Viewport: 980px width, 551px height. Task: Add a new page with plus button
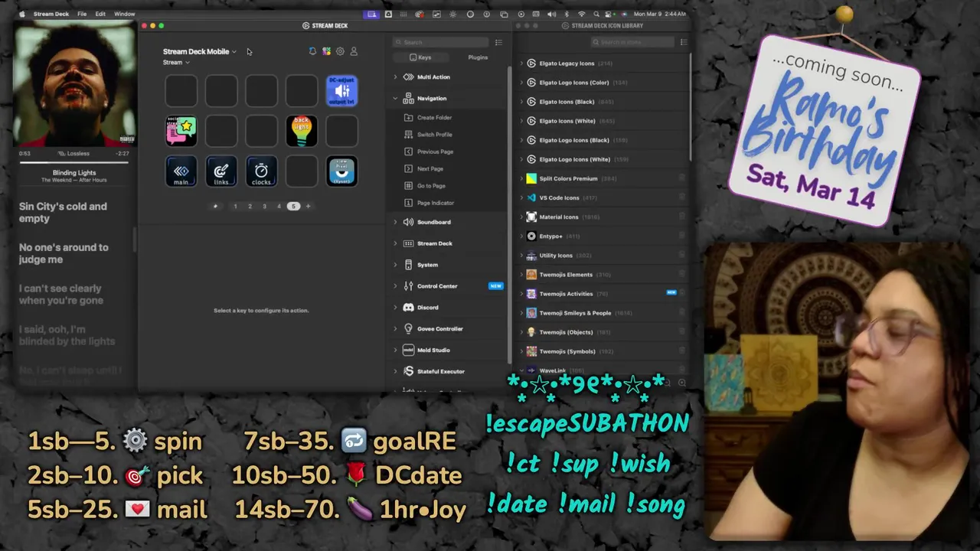click(309, 206)
